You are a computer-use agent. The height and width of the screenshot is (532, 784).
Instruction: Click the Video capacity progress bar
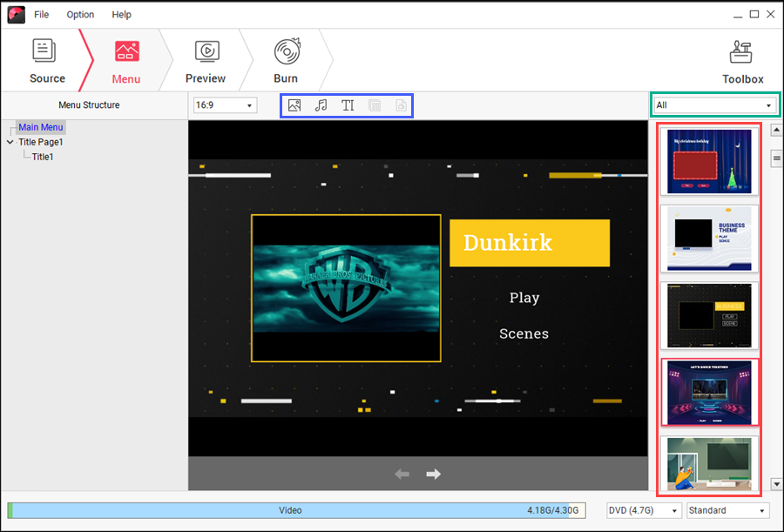[x=296, y=510]
